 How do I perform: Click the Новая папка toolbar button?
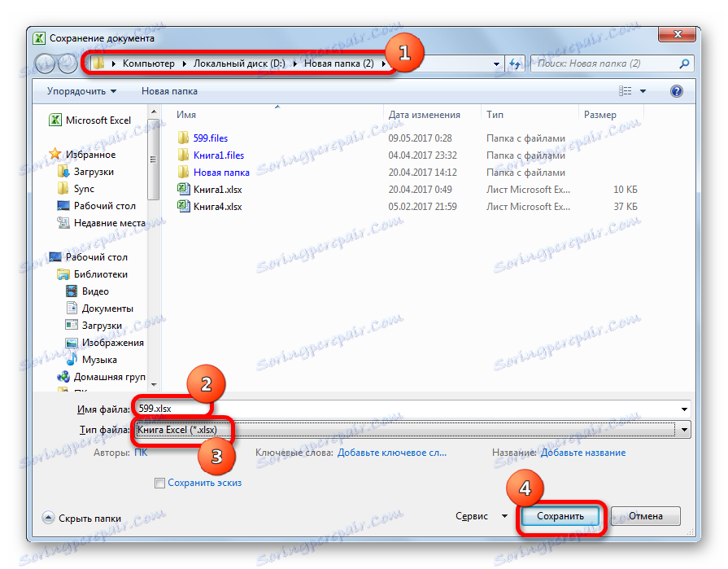169,91
